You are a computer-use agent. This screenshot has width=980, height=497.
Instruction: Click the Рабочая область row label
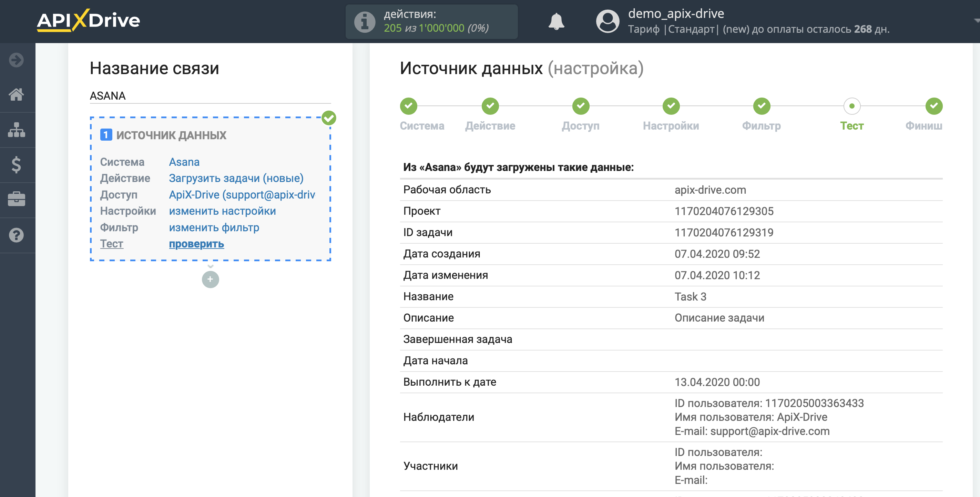coord(447,189)
